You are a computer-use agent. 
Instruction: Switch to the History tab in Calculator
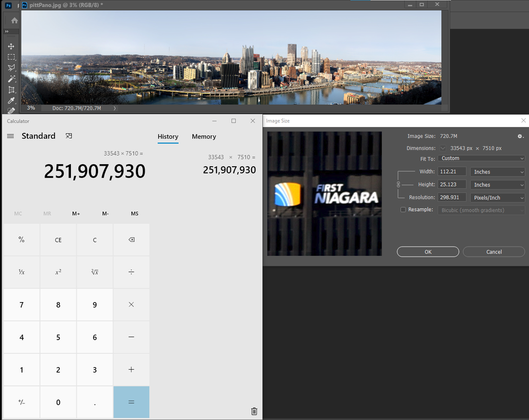point(168,136)
